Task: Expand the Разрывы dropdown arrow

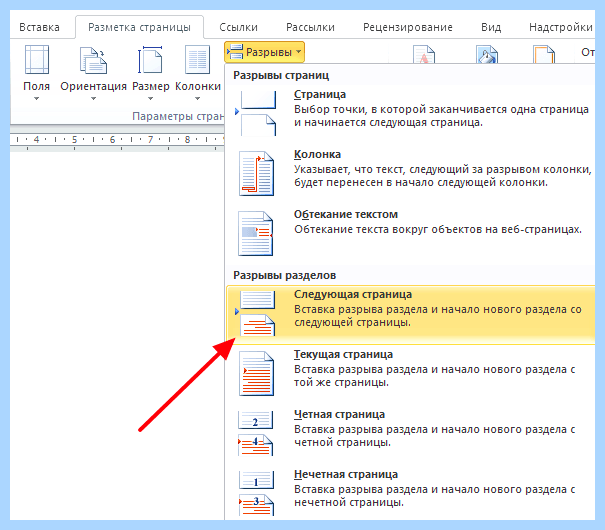Action: tap(298, 52)
